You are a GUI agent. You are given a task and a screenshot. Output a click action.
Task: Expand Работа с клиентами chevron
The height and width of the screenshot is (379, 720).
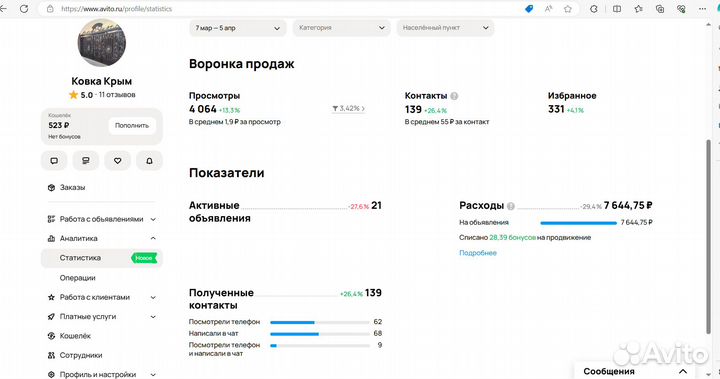153,297
